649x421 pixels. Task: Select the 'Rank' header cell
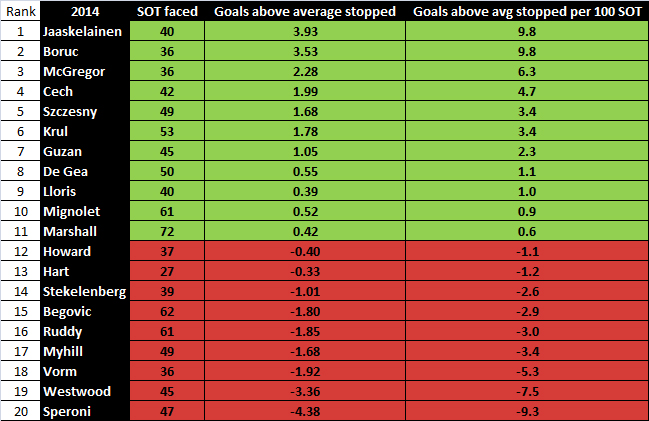[x=19, y=11]
